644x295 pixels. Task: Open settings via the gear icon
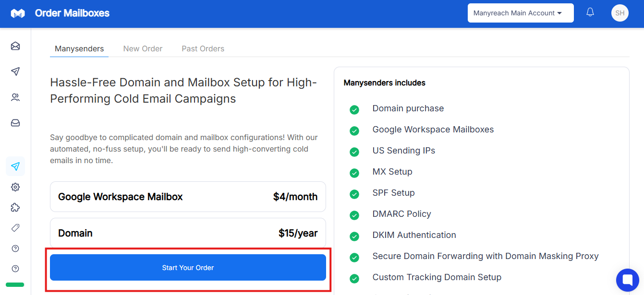15,187
